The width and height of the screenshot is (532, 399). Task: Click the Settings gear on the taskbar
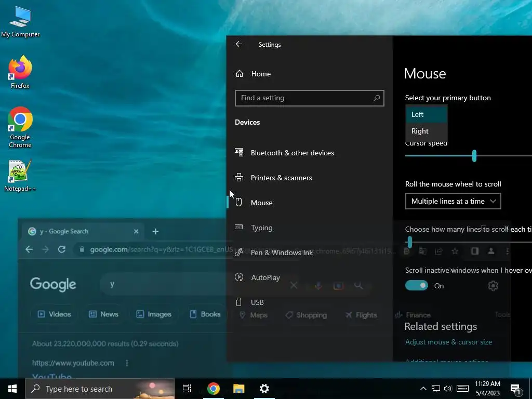coord(264,389)
